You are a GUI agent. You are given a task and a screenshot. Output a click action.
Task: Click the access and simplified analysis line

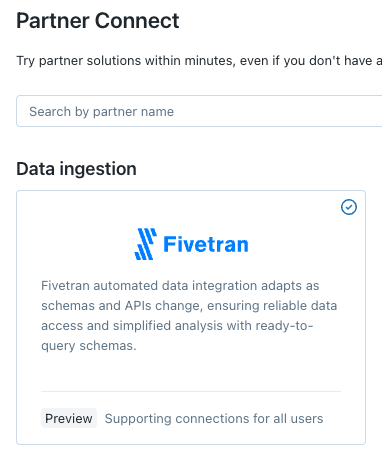coord(177,326)
